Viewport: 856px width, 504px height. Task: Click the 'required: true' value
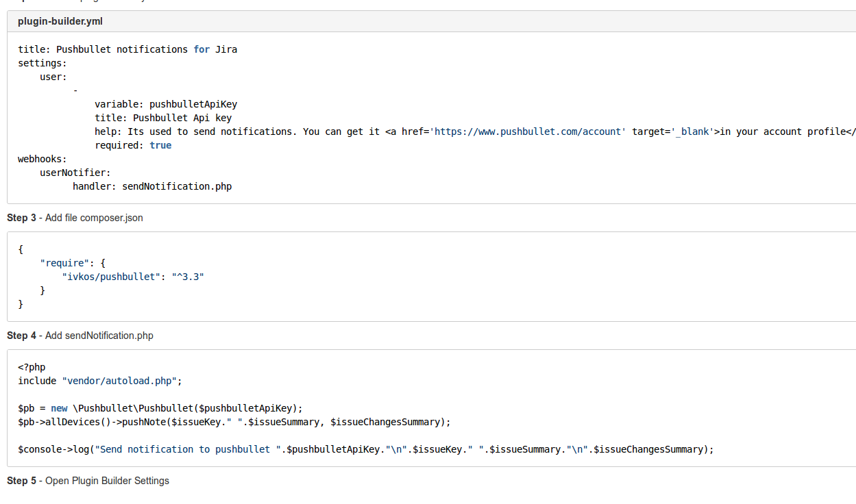click(x=160, y=145)
